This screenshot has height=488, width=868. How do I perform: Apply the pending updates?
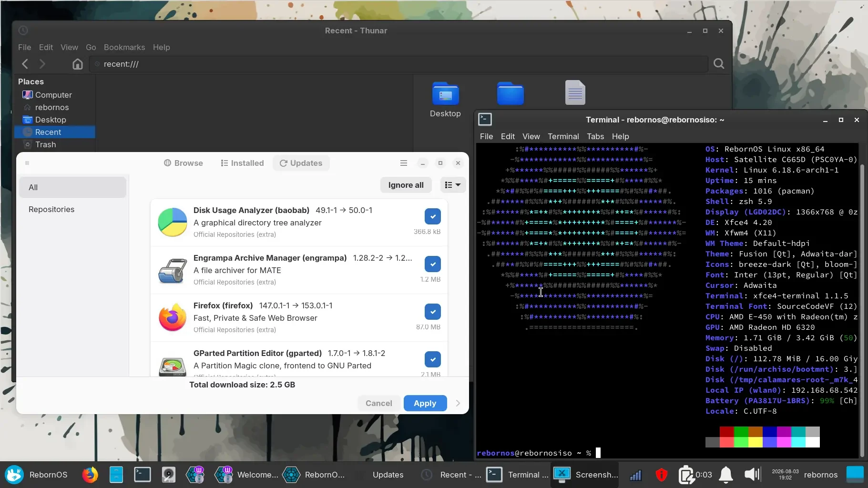pyautogui.click(x=425, y=403)
